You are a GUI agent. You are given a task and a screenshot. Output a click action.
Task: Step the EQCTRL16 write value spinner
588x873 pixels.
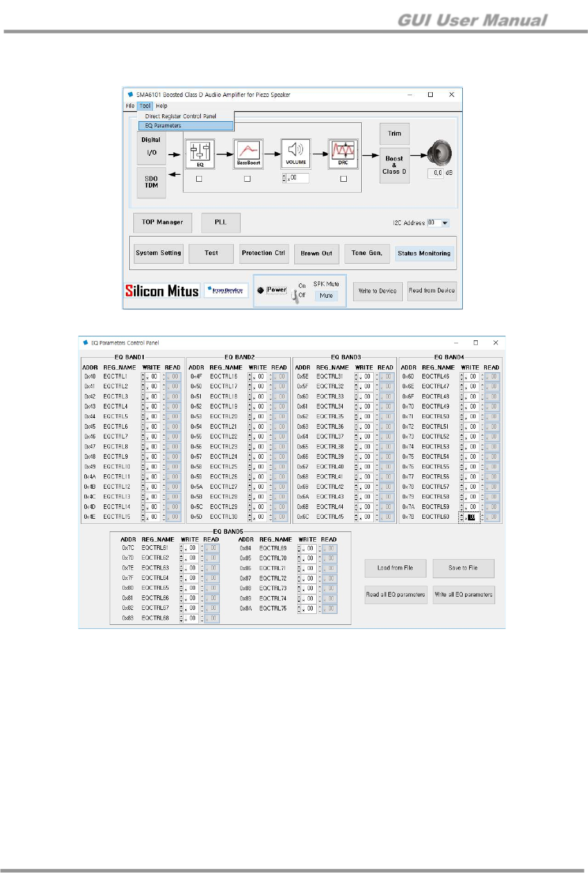(250, 377)
